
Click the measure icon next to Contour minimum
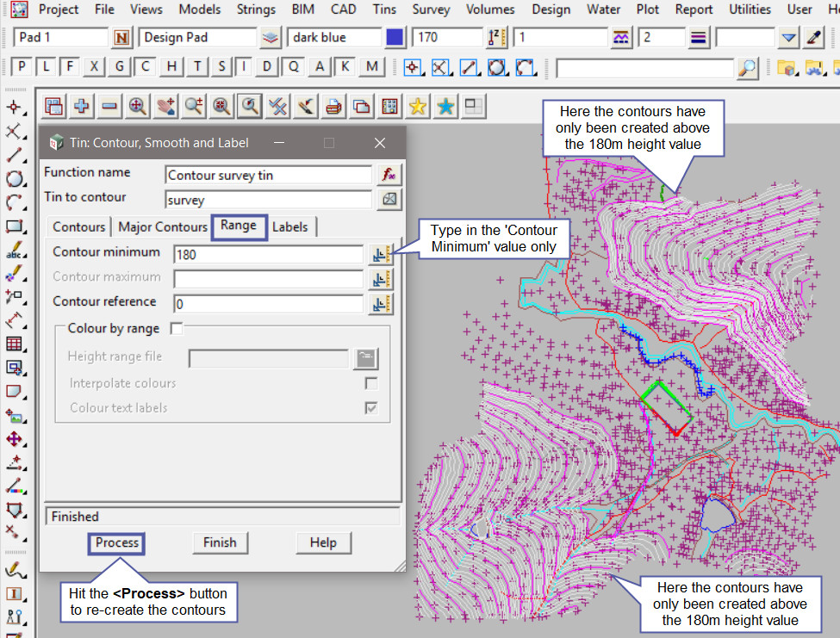point(380,254)
